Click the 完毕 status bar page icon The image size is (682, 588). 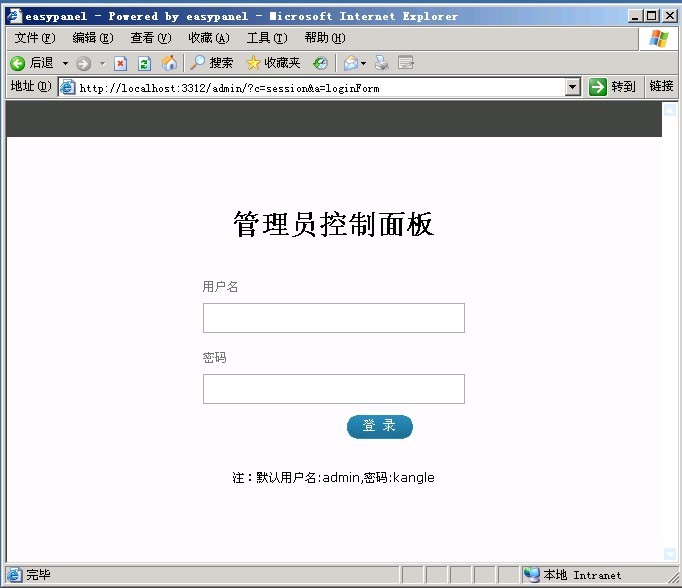point(14,575)
